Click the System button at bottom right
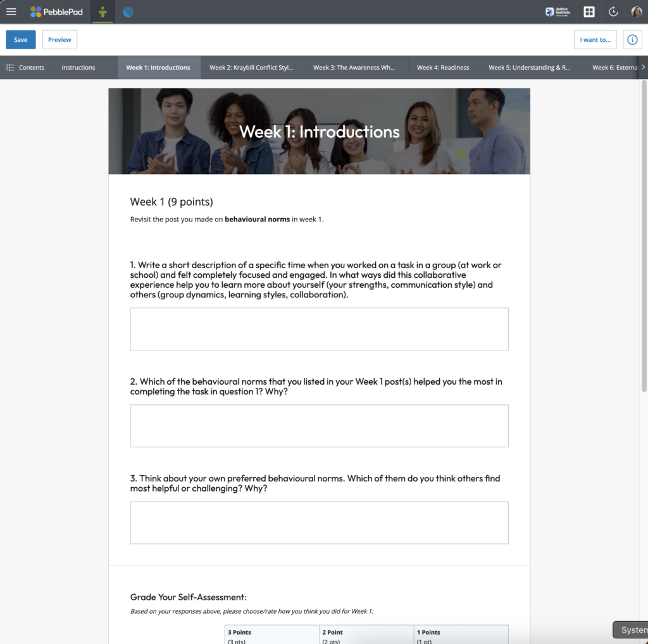This screenshot has height=644, width=648. pos(631,630)
